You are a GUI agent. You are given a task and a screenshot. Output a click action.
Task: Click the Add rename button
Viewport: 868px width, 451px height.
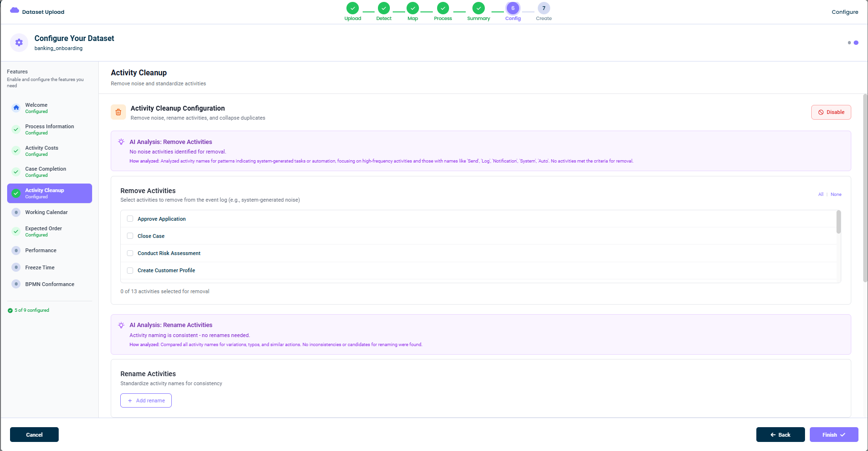[146, 400]
